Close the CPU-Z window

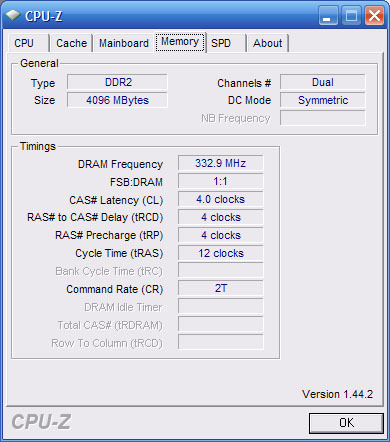point(374,16)
